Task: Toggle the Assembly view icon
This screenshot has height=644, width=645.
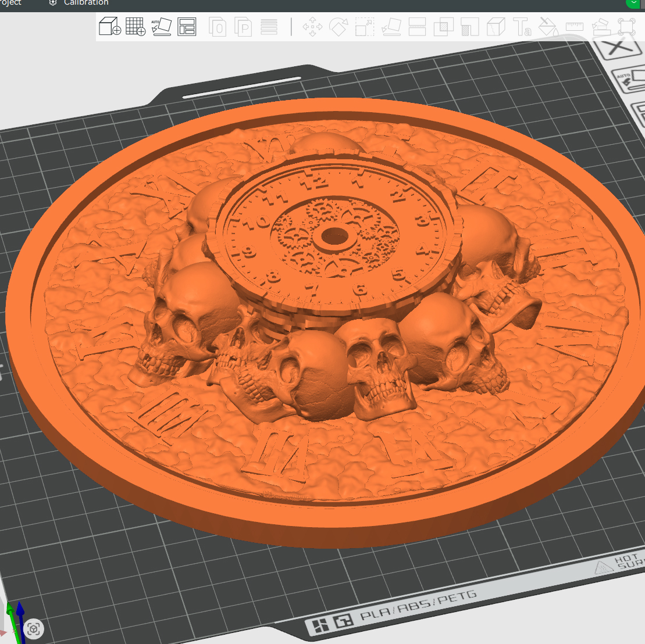Action: [626, 27]
